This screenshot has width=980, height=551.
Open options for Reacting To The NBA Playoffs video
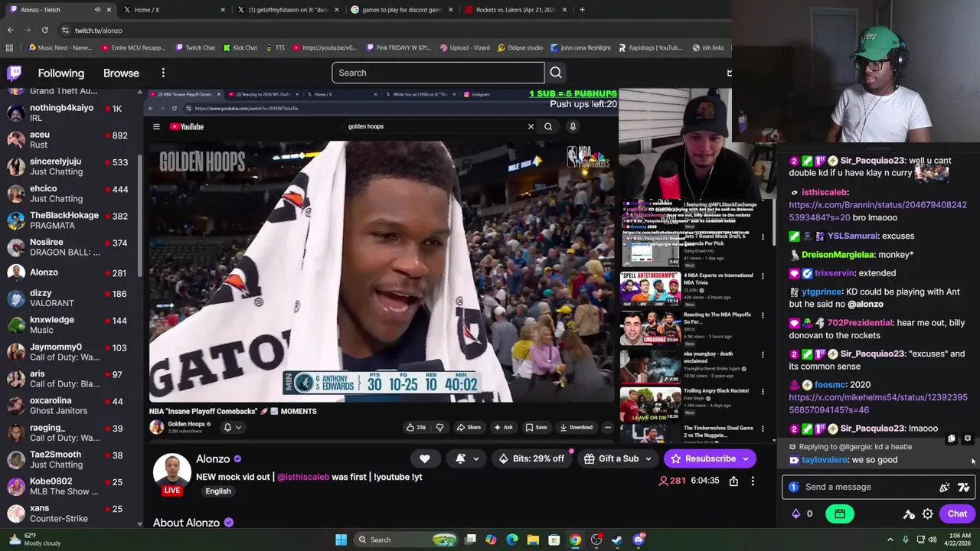(763, 316)
